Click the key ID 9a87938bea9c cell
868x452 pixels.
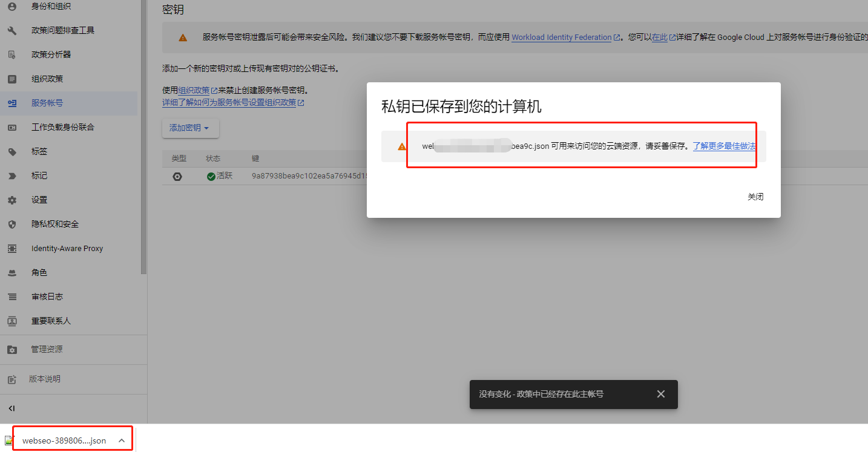(x=309, y=176)
